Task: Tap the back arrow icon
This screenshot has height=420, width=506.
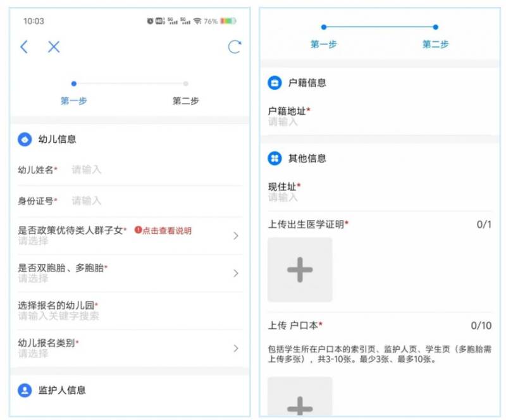Action: pyautogui.click(x=24, y=47)
